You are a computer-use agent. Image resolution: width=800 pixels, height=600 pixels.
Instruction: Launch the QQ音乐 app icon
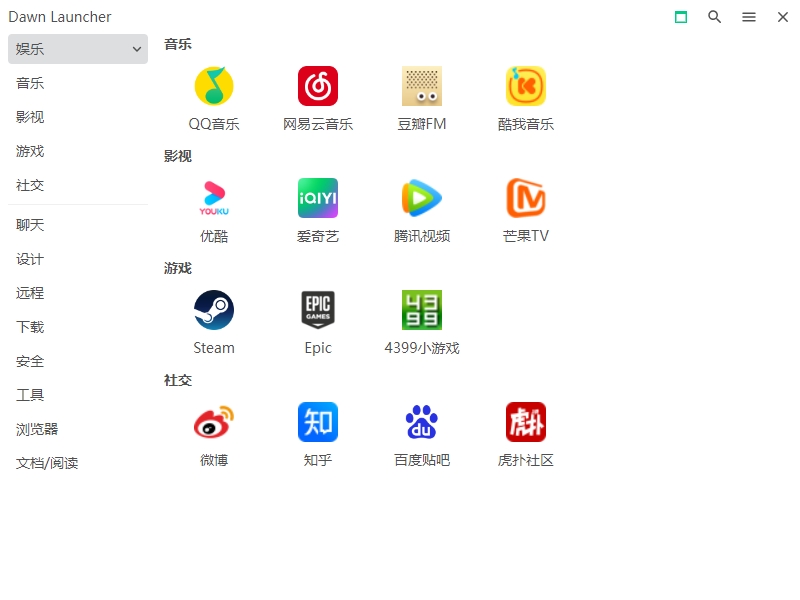point(214,86)
